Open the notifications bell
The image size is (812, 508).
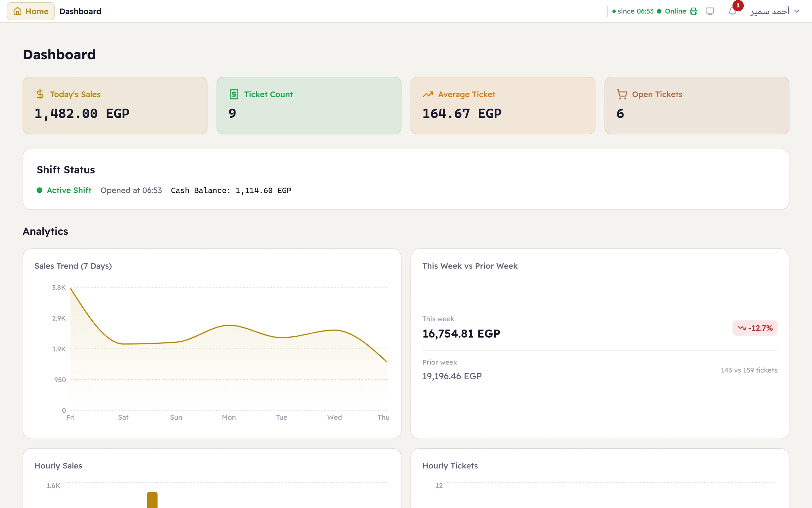[732, 11]
